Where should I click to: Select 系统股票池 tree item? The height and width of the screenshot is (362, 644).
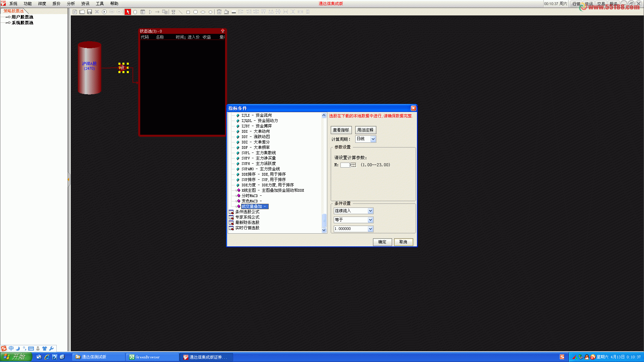tap(22, 23)
